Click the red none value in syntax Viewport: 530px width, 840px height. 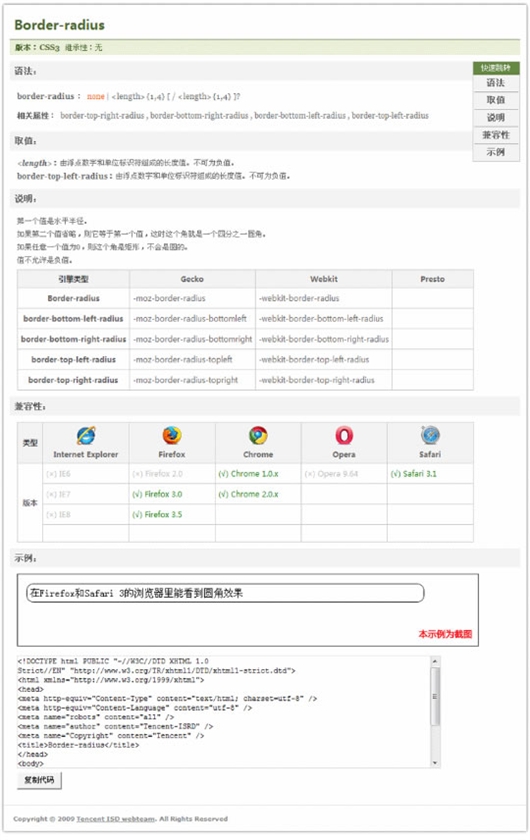95,96
